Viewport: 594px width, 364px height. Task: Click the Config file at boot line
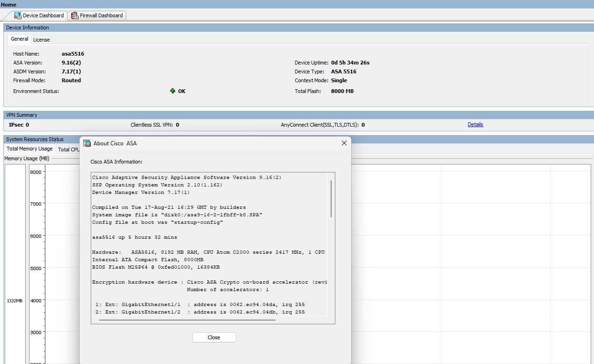point(158,222)
